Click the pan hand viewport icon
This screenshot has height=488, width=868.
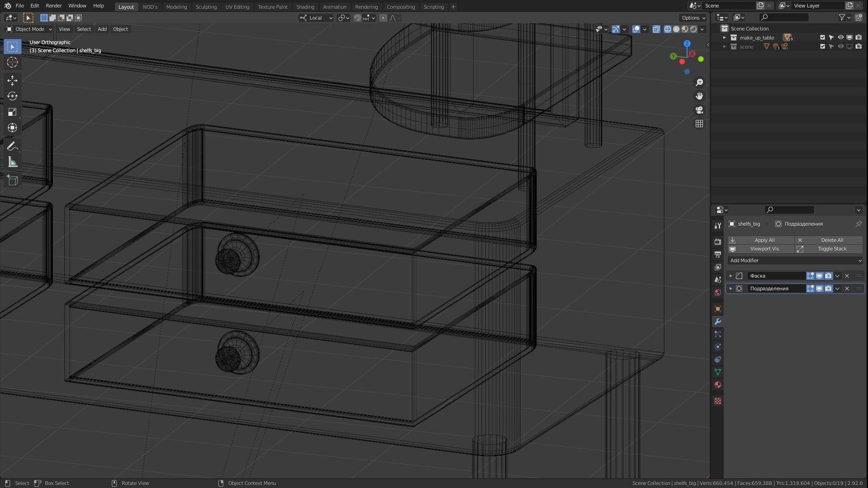tap(699, 96)
